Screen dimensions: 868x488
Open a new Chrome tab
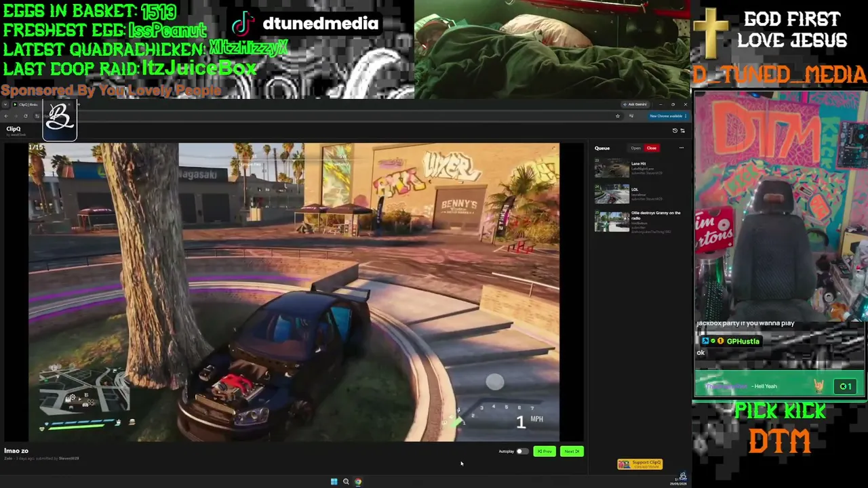(78, 104)
